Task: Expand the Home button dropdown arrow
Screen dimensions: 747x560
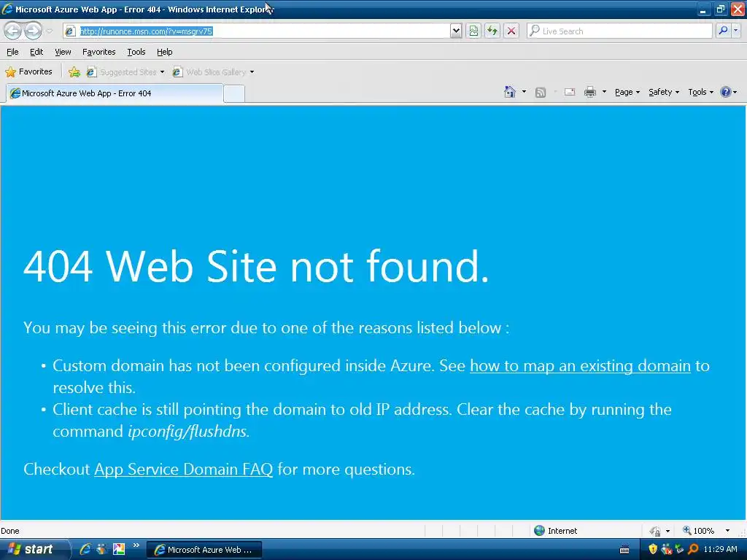Action: pyautogui.click(x=524, y=92)
